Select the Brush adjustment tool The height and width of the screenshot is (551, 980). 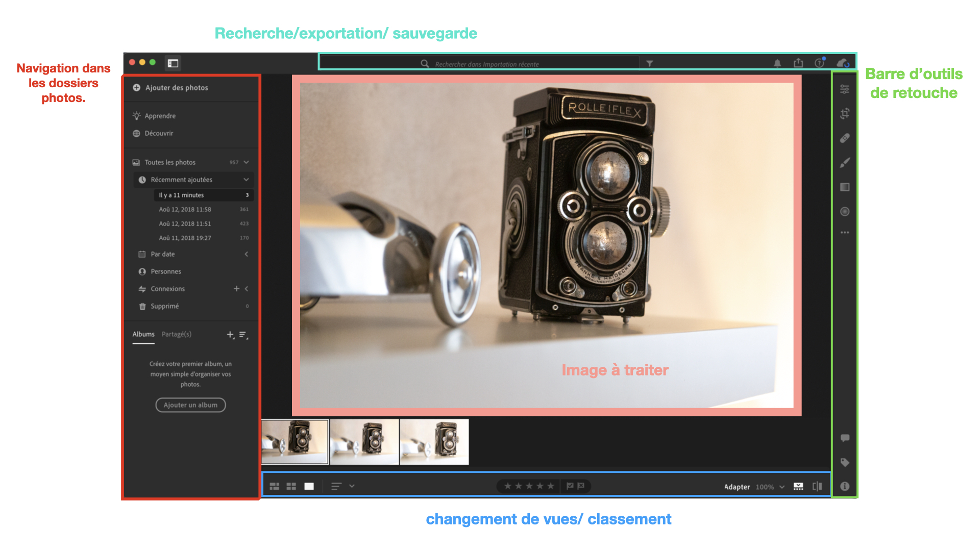[845, 163]
